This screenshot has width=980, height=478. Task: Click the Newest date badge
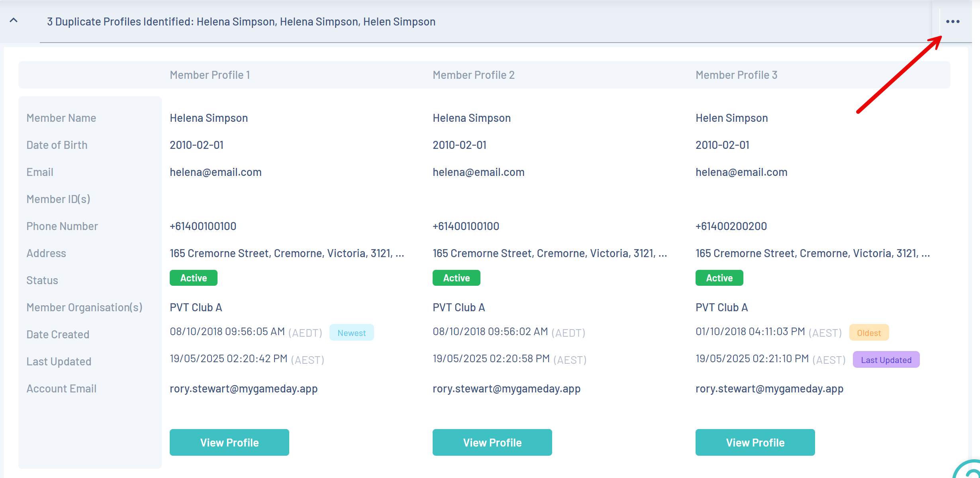pyautogui.click(x=351, y=333)
